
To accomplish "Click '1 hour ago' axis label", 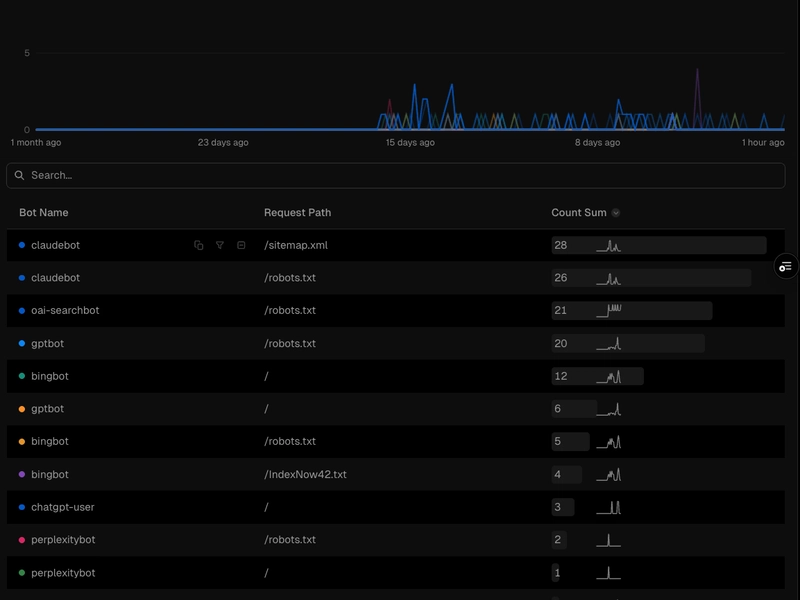I will pos(763,143).
